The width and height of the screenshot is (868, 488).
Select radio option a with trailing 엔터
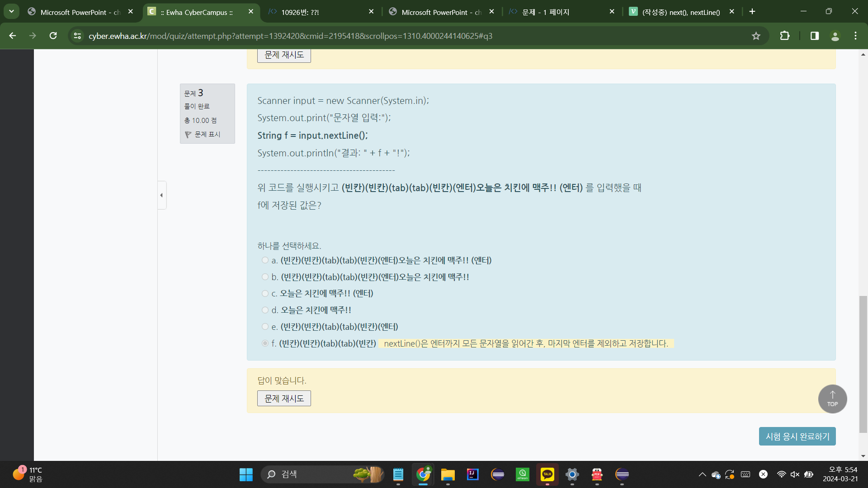(x=265, y=260)
